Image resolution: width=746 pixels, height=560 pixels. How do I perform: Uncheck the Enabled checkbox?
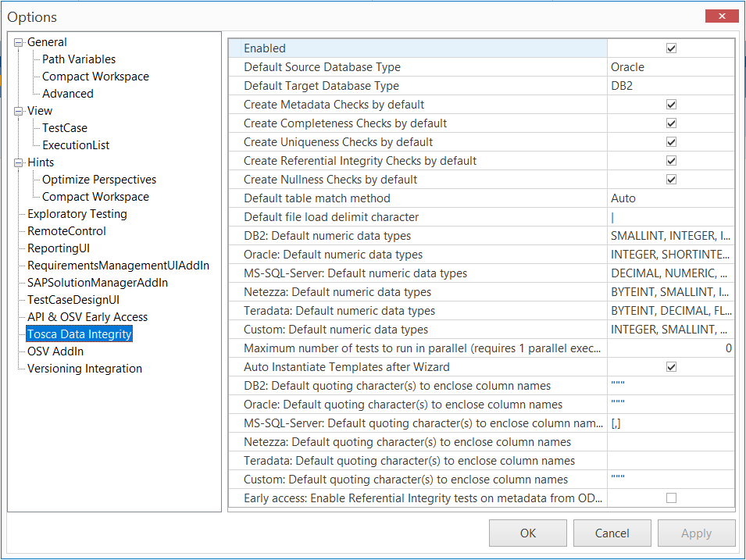click(671, 48)
